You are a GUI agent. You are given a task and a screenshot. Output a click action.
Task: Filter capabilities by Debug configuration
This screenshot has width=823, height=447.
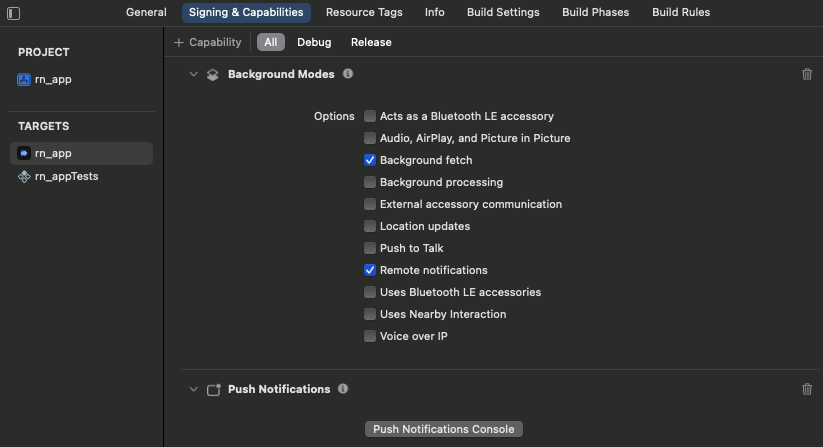coord(314,42)
